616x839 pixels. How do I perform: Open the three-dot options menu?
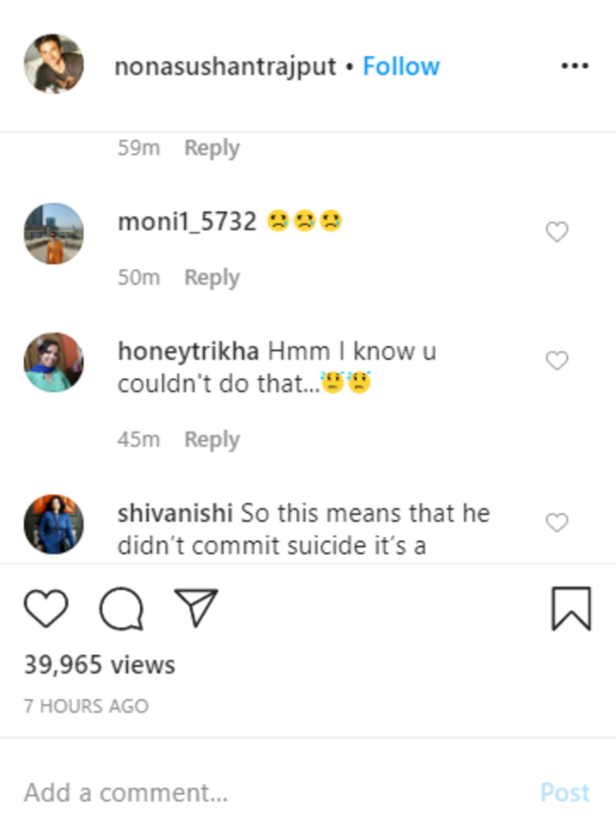575,65
